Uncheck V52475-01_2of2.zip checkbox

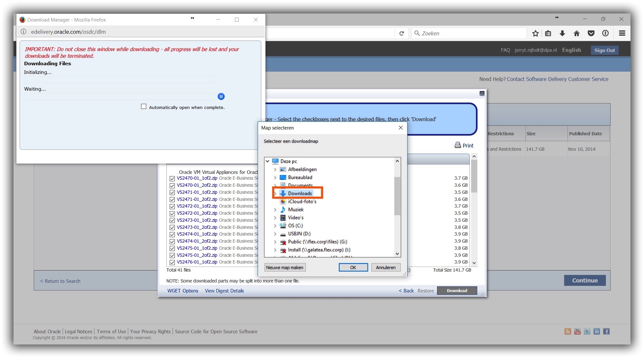point(172,255)
